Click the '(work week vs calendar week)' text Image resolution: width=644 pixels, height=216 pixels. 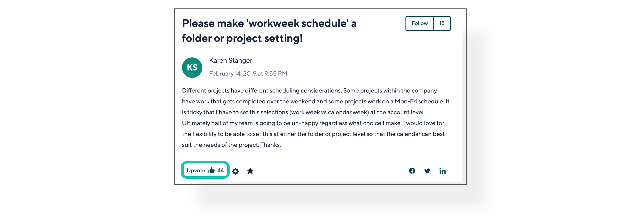[x=329, y=112]
